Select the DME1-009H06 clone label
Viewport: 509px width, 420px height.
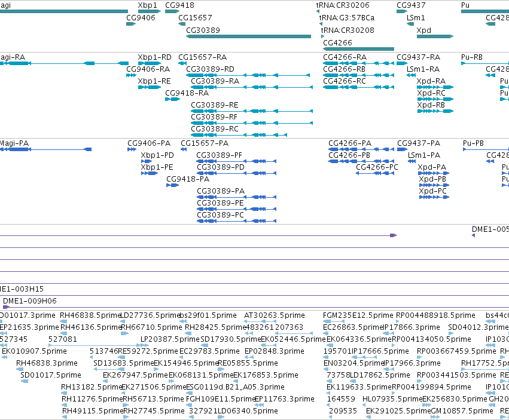29,301
